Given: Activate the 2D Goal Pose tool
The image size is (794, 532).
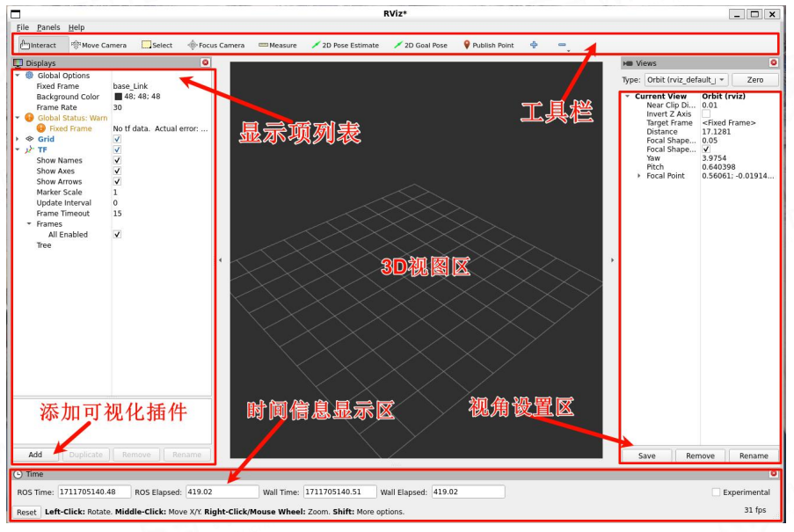Looking at the screenshot, I should point(420,45).
